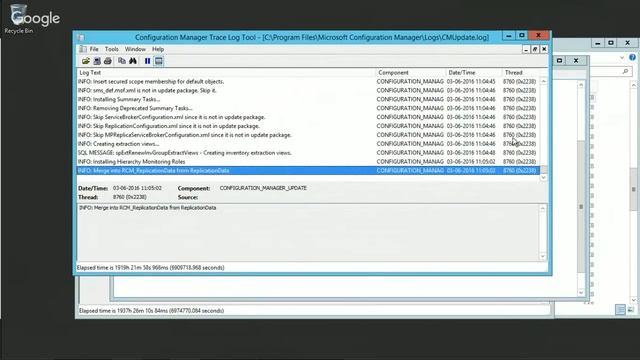Click the Date/Time value 03-06-2016 11:05:02
The height and width of the screenshot is (360, 640).
pos(137,188)
